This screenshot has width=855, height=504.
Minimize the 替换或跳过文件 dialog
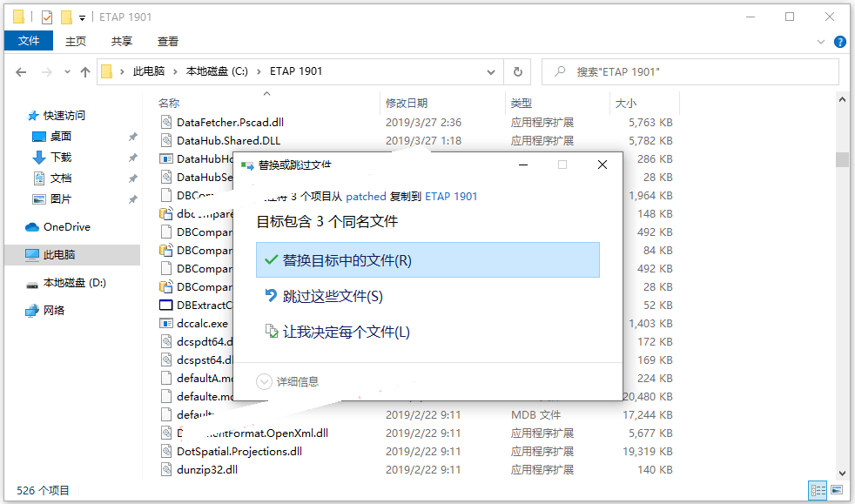click(x=523, y=165)
